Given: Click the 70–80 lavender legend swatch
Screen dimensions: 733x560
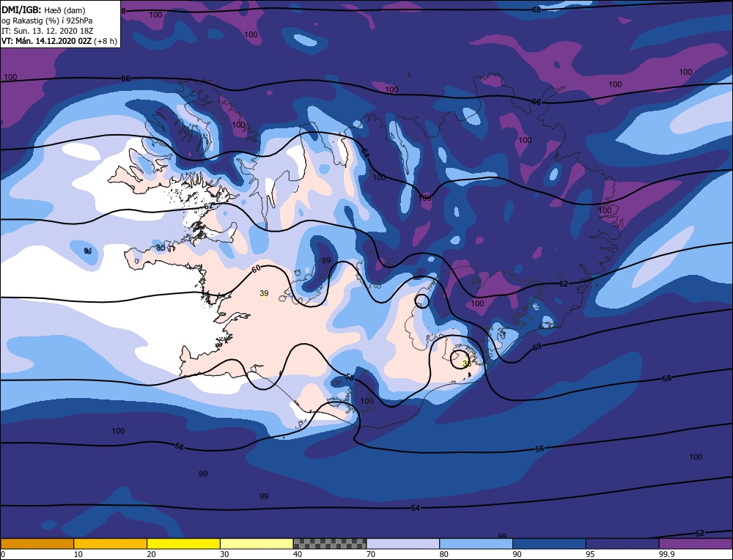Looking at the screenshot, I should 403,543.
